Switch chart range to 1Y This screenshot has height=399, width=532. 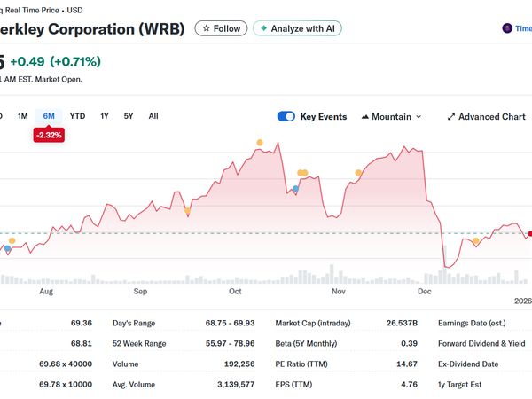[104, 116]
